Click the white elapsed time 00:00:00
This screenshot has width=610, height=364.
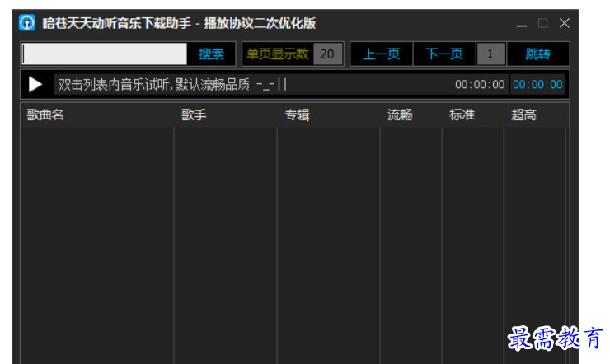click(480, 84)
